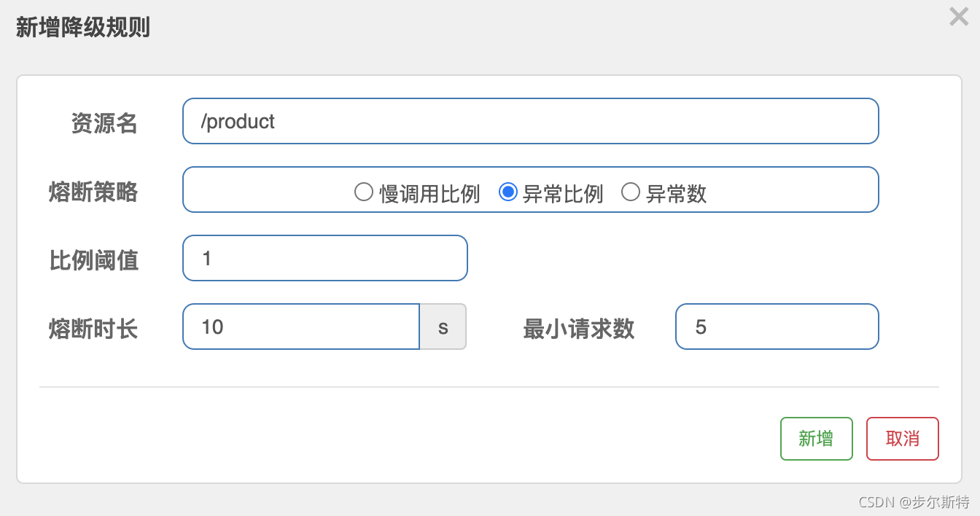Click the 资源名 field label
This screenshot has width=980, height=516.
[104, 123]
